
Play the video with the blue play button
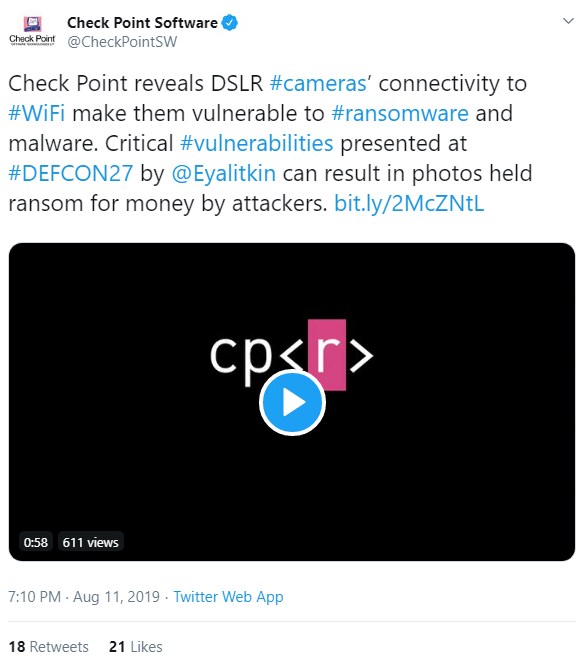click(292, 403)
